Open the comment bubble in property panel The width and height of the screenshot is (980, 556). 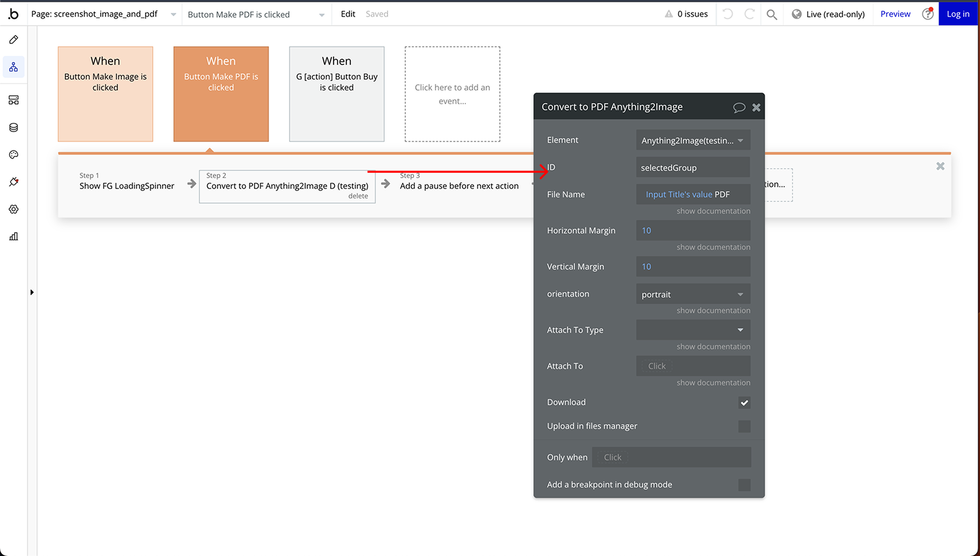[739, 107]
